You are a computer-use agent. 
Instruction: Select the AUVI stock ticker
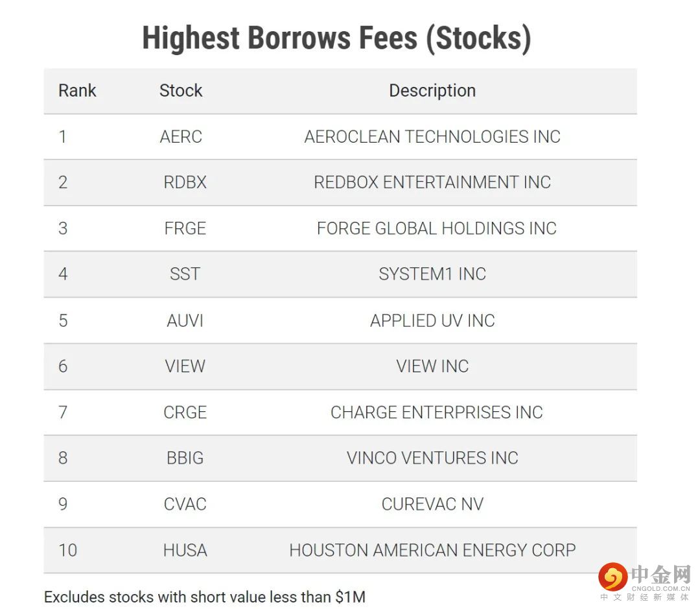pyautogui.click(x=185, y=320)
